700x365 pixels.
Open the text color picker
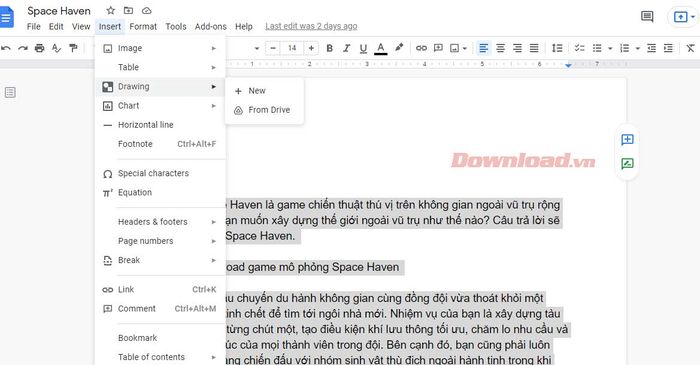click(x=380, y=48)
